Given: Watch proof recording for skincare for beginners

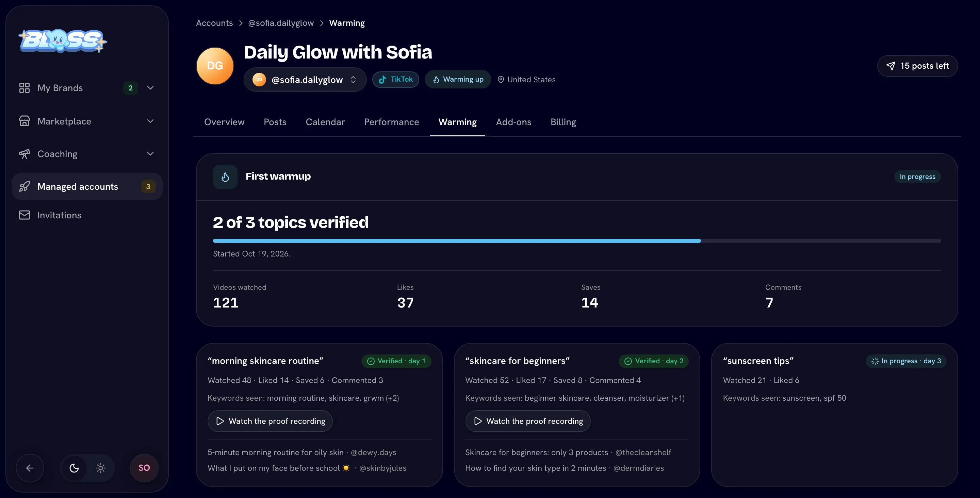Looking at the screenshot, I should [x=528, y=421].
